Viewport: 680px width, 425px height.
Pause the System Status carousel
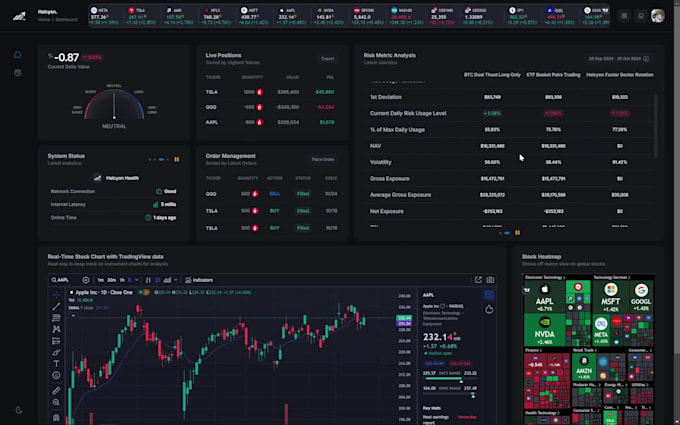[177, 160]
